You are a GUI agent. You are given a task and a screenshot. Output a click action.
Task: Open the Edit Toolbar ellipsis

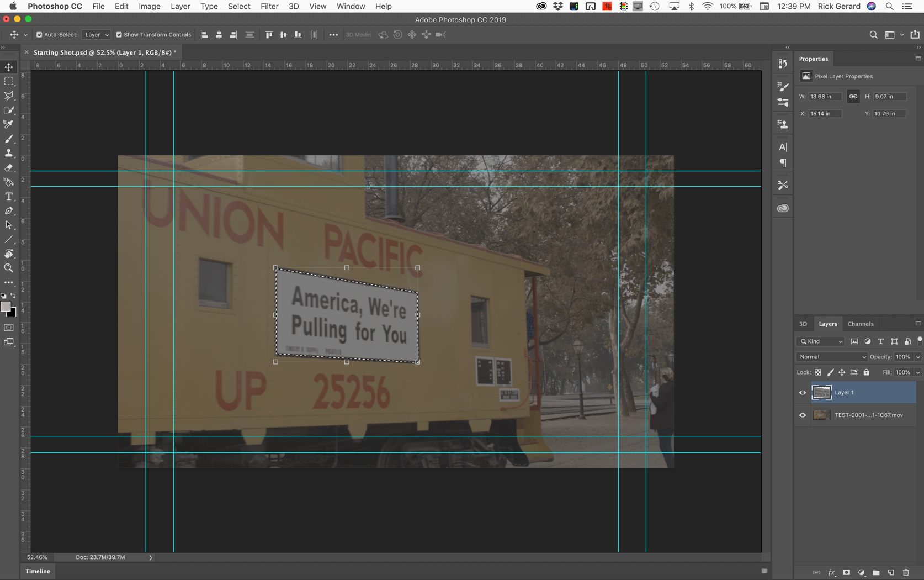click(x=9, y=282)
